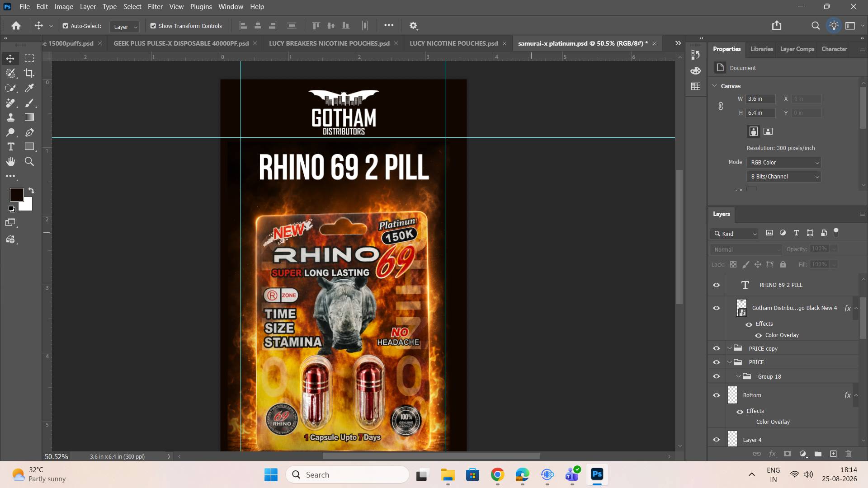Pick the Rectangular Marquee tool
Screen dimensions: 868x488
click(x=29, y=58)
